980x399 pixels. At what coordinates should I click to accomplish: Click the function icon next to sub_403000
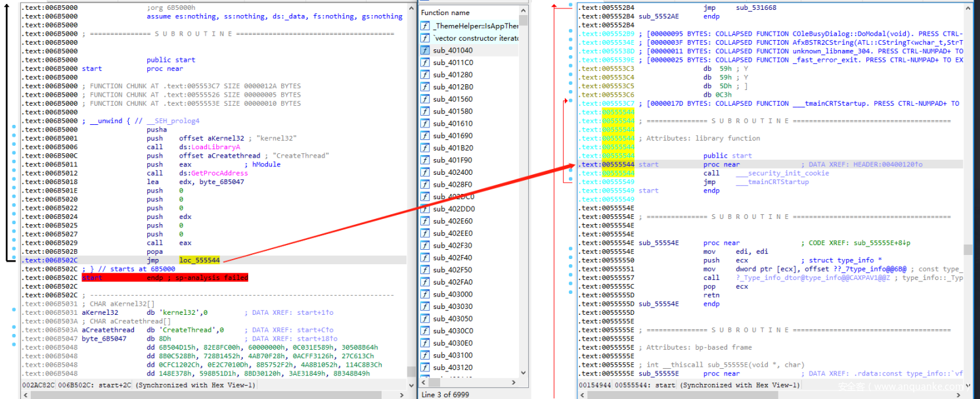tap(425, 294)
